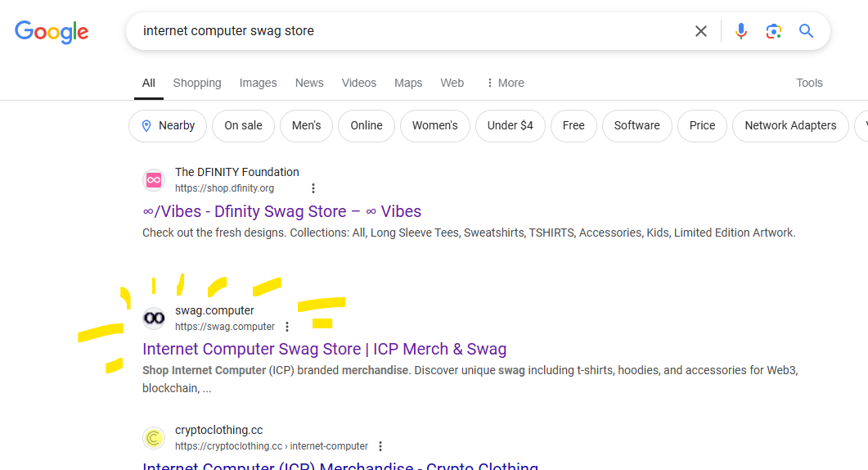The image size is (868, 470).
Task: Apply the Network Adapters filter chip
Action: tap(790, 126)
